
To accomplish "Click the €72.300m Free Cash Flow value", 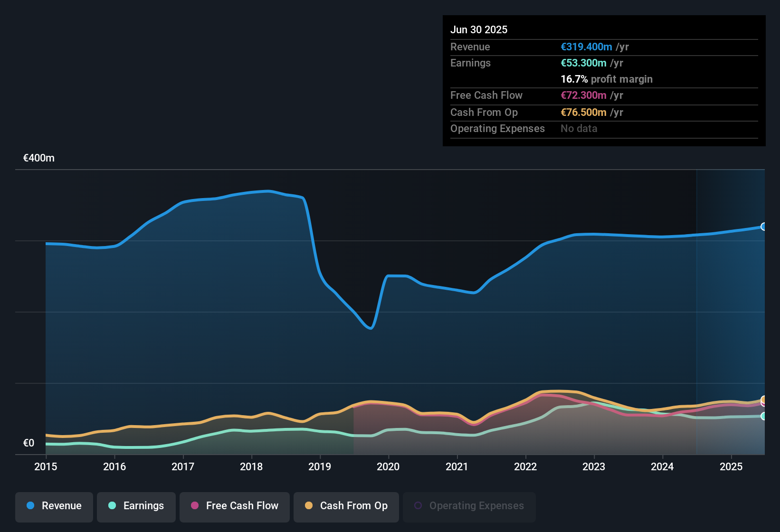I will [583, 95].
